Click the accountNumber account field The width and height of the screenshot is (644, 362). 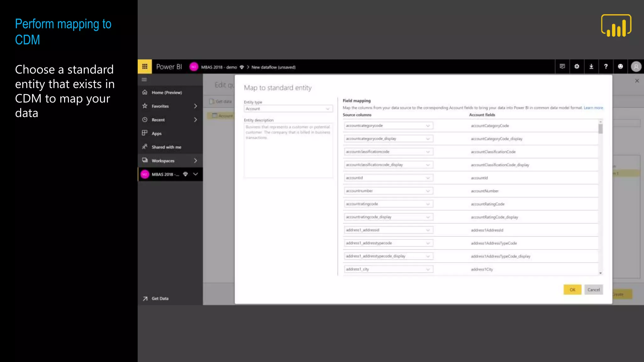coord(485,191)
